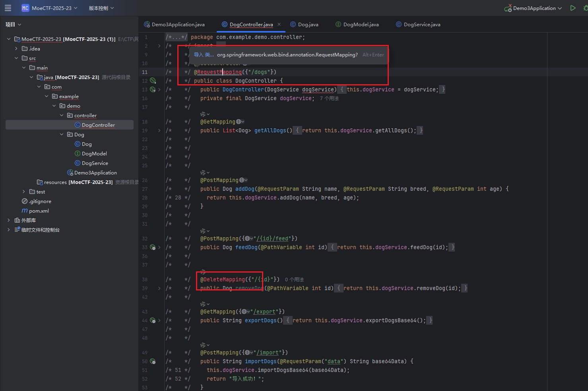The height and width of the screenshot is (391, 588).
Task: Open pom.xml from the project tree
Action: 39,211
